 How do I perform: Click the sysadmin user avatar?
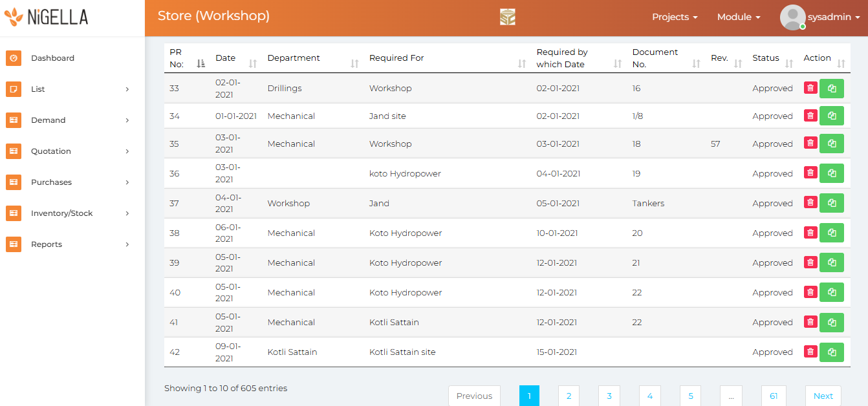792,17
